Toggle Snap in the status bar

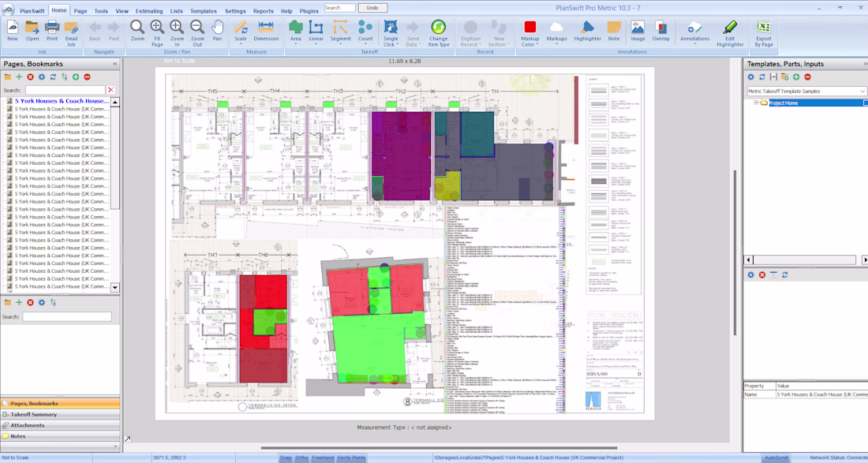[286, 458]
